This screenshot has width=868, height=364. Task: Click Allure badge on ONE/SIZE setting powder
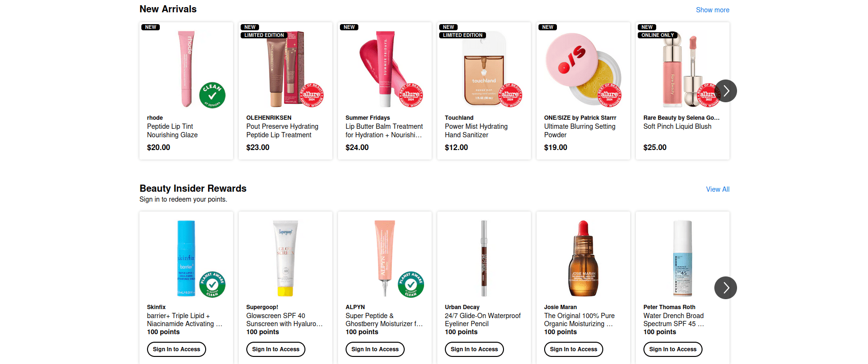pyautogui.click(x=609, y=95)
